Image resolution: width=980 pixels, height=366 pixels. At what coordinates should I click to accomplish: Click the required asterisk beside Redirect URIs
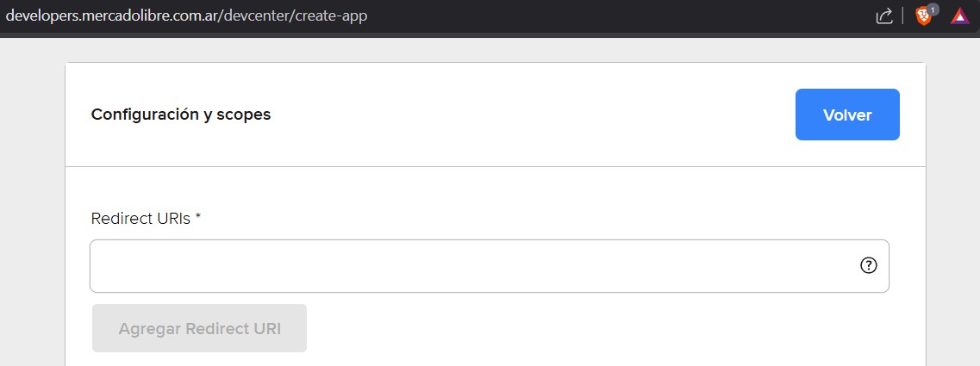[198, 216]
